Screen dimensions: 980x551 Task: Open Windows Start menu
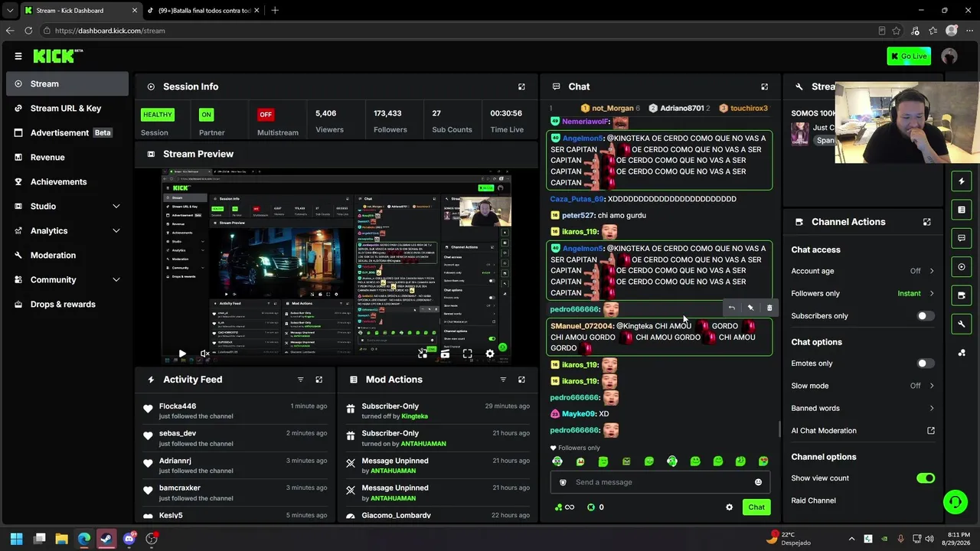(x=17, y=539)
